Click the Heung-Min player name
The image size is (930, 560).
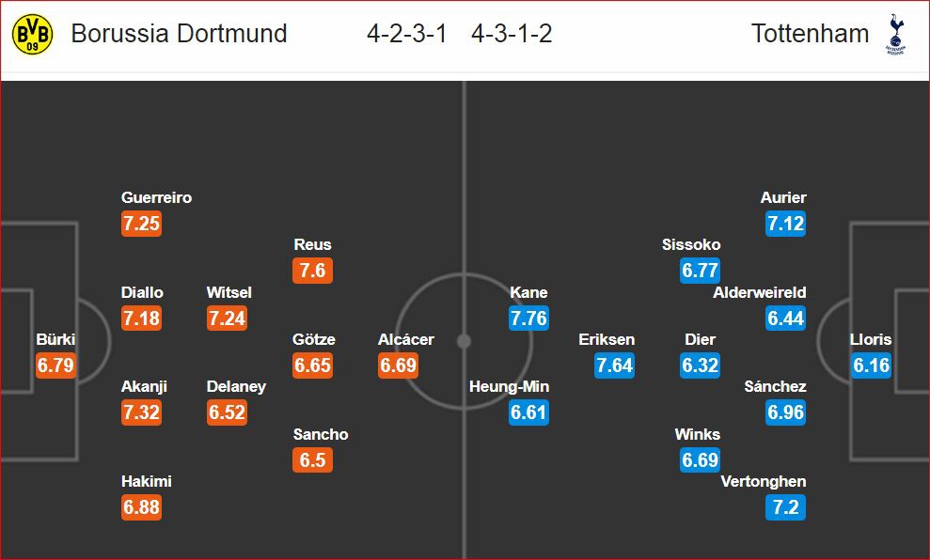(509, 387)
